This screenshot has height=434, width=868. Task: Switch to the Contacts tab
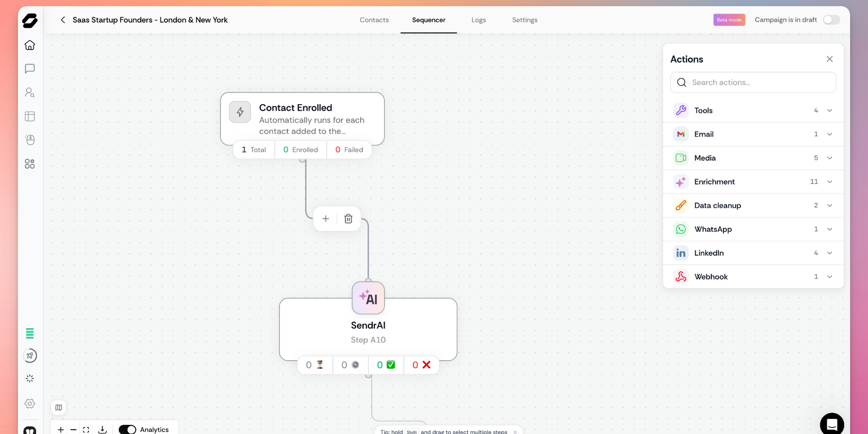tap(374, 20)
